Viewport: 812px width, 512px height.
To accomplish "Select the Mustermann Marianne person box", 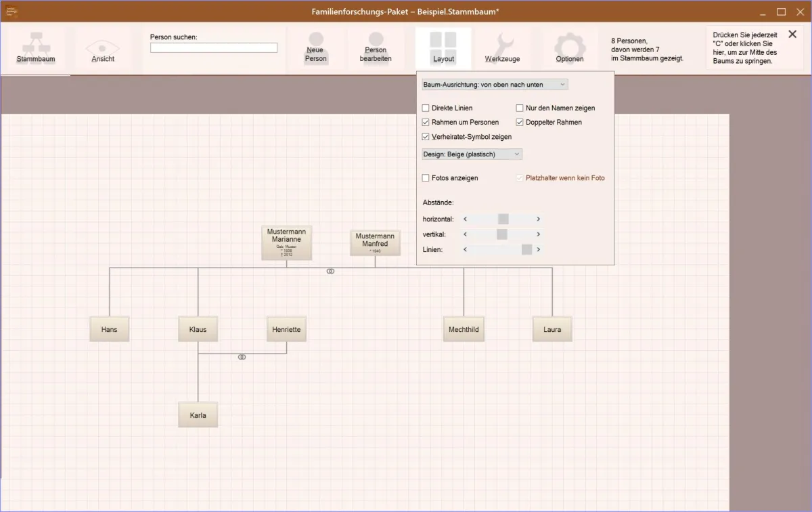I will pos(286,243).
